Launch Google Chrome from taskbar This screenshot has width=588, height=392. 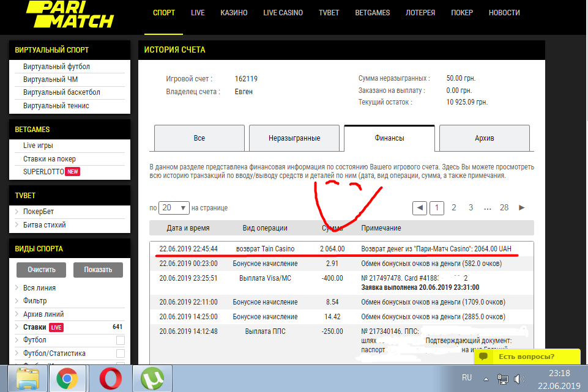click(x=67, y=379)
